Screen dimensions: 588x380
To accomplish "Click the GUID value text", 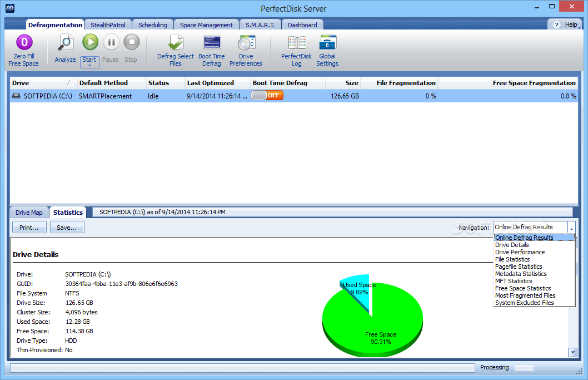I will tap(122, 284).
